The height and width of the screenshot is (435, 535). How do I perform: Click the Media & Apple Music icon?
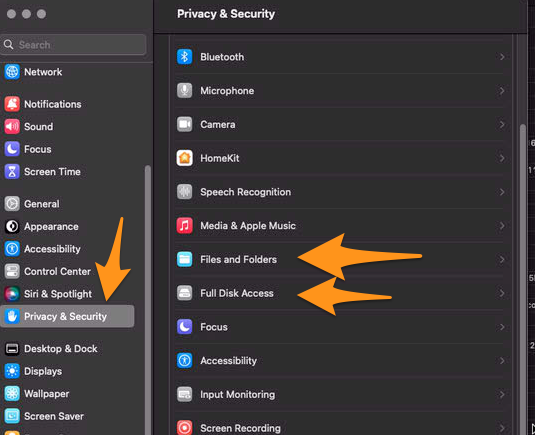click(185, 226)
